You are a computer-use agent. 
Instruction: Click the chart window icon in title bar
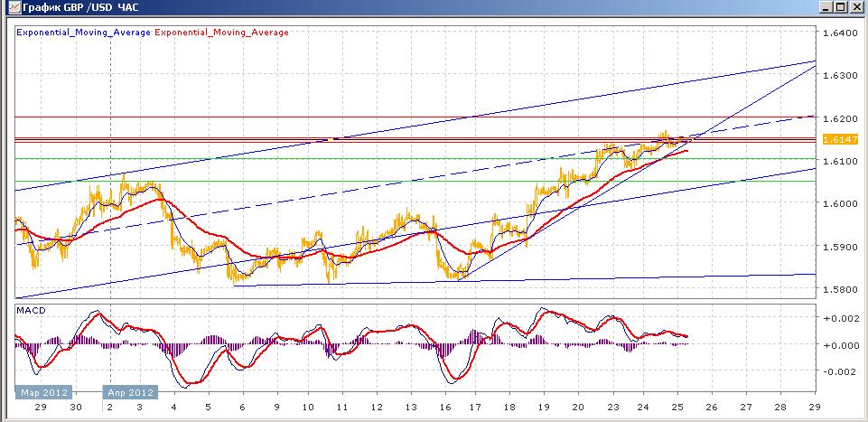14,7
